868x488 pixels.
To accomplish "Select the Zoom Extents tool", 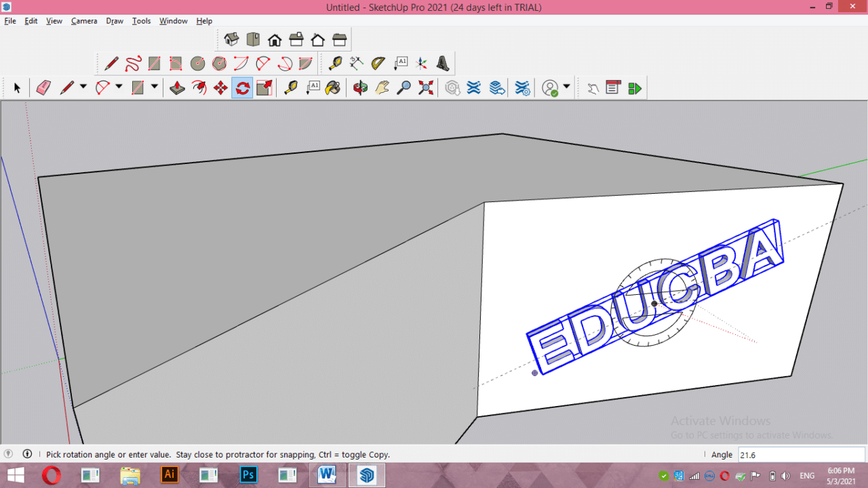I will (425, 87).
